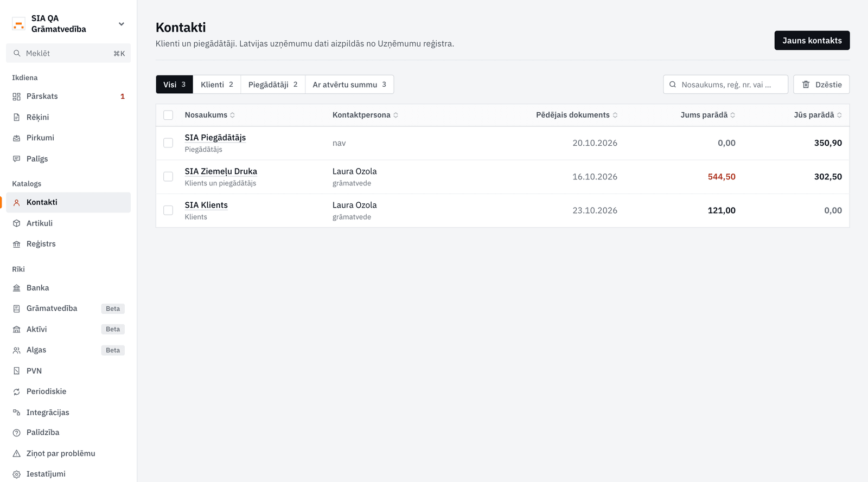Click the Grāmatvedība ledger icon
The width and height of the screenshot is (868, 482).
pos(17,309)
